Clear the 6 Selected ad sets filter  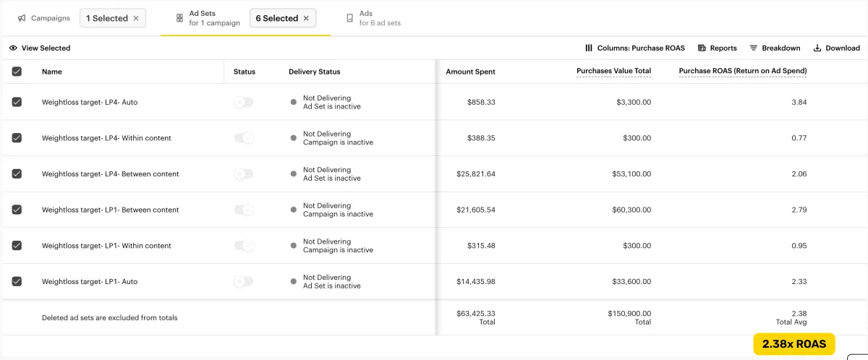click(306, 18)
